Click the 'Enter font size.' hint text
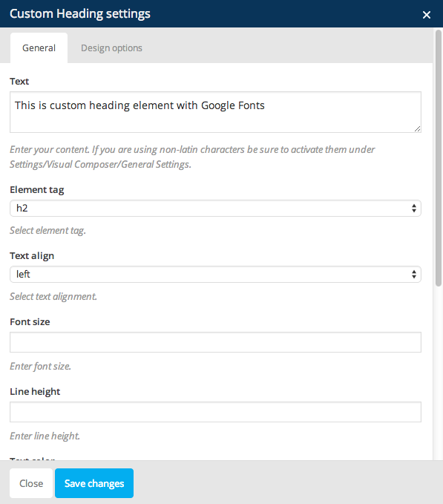The image size is (443, 504). [x=41, y=366]
